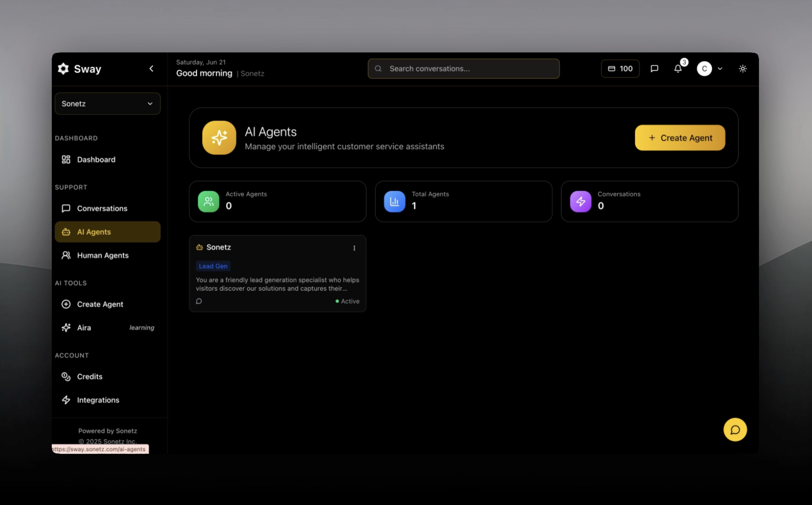This screenshot has width=812, height=505.
Task: Click the Search conversations field
Action: [463, 69]
